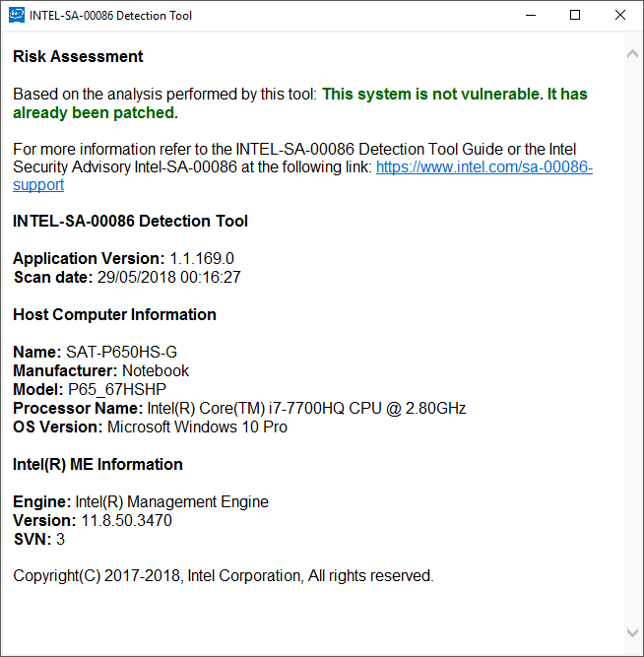Click OS version Microsoft Windows 10 Pro
This screenshot has width=644, height=657.
[197, 427]
